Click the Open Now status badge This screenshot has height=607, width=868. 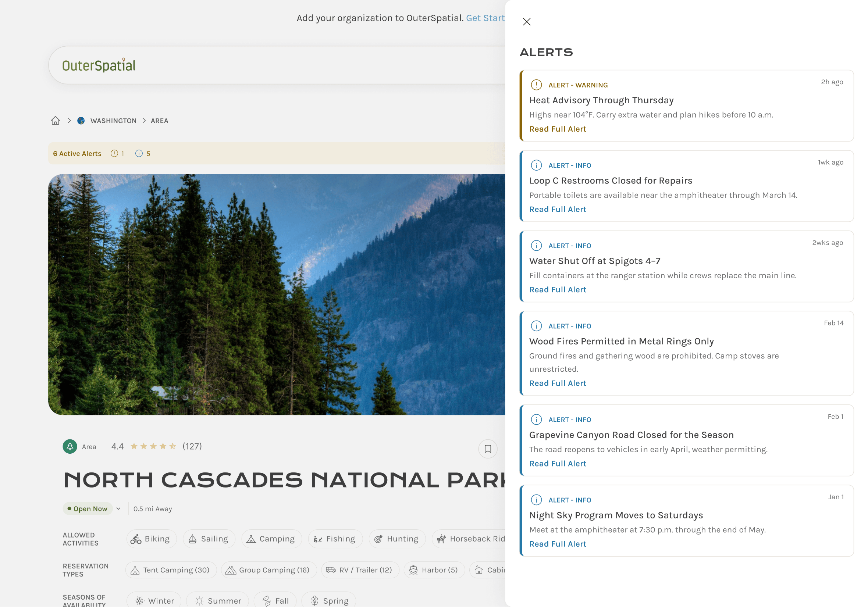coord(88,509)
